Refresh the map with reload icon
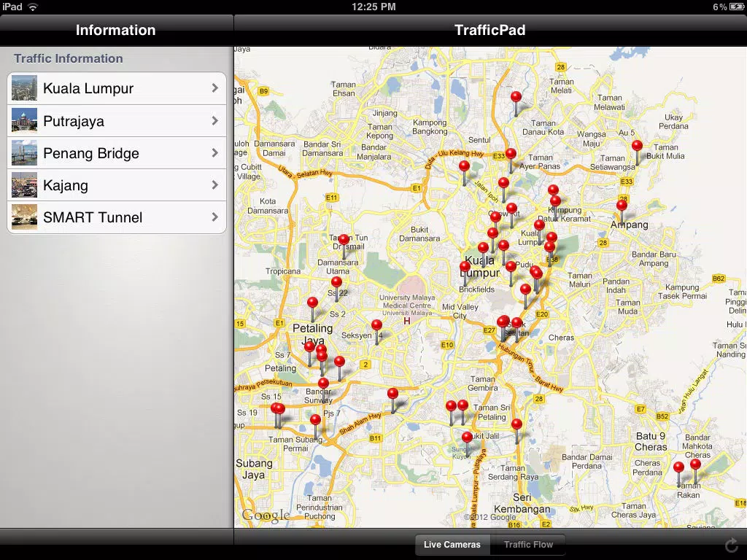This screenshot has width=747, height=560. (x=731, y=545)
